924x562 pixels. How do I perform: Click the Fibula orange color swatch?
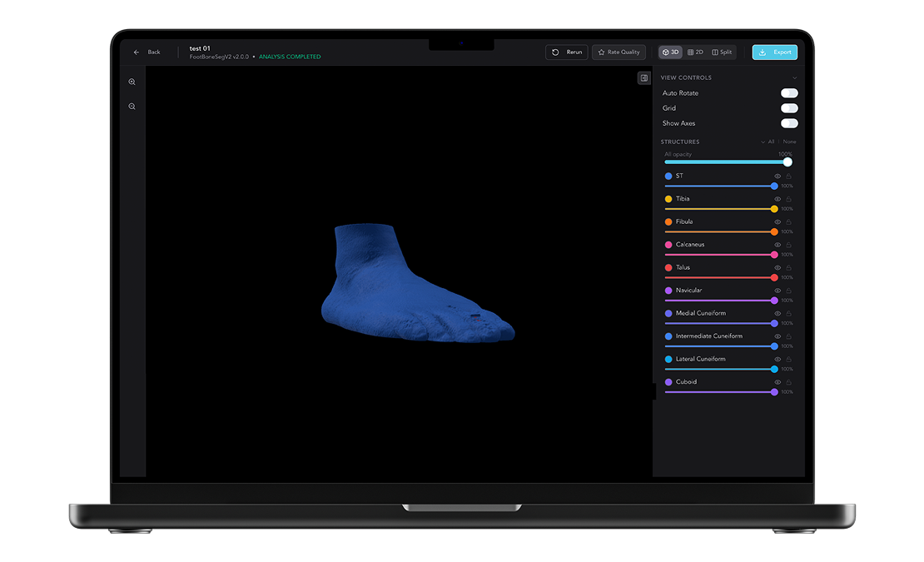668,222
